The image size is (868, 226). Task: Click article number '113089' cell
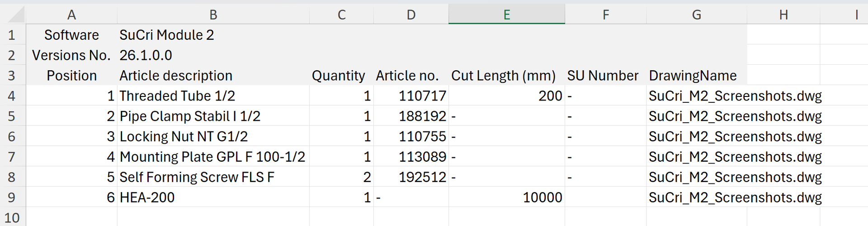pyautogui.click(x=411, y=157)
